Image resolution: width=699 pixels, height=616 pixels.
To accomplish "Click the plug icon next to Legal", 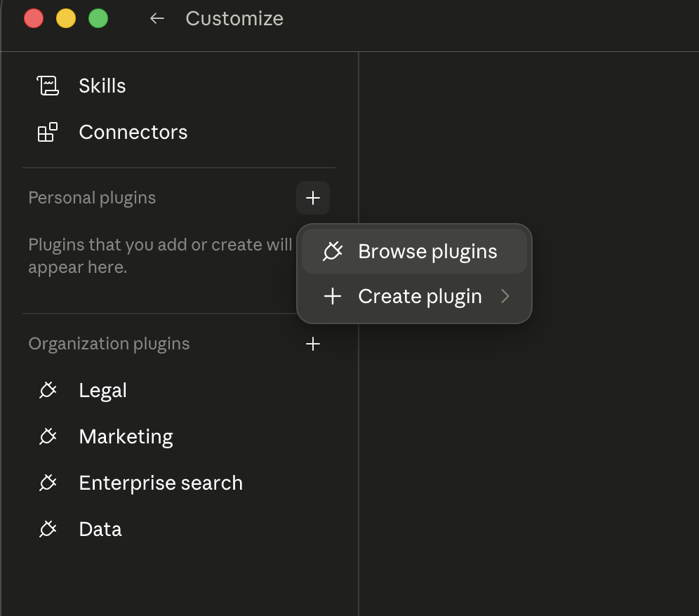I will point(48,391).
